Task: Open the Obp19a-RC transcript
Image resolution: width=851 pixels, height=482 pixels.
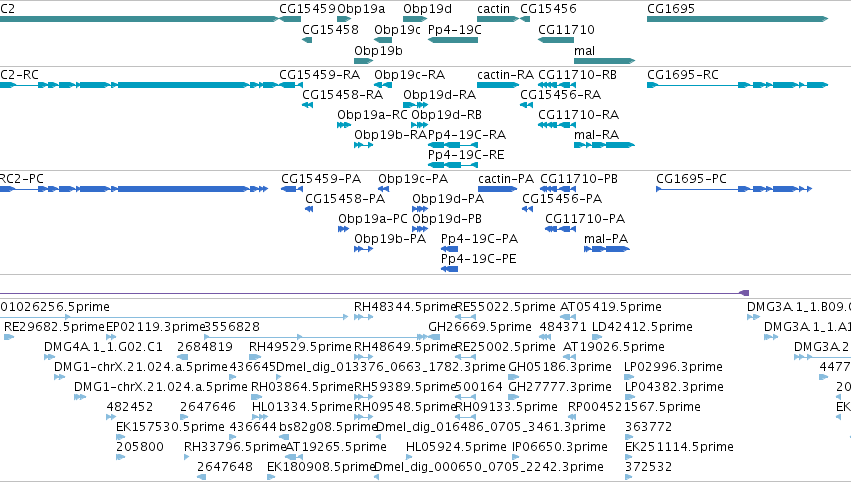Action: click(344, 125)
